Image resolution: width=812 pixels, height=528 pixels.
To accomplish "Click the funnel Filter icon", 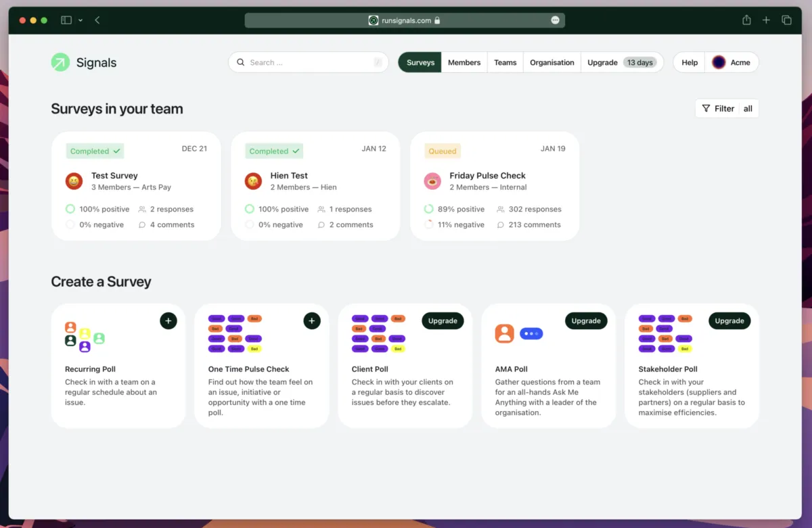I will tap(706, 108).
